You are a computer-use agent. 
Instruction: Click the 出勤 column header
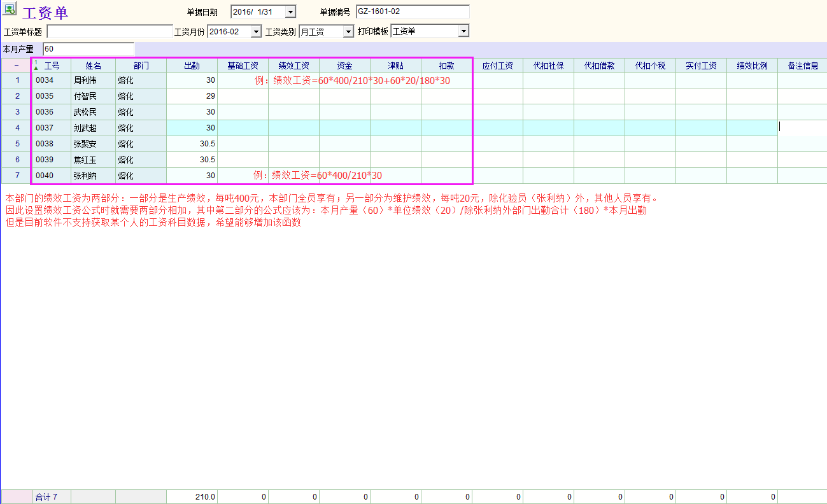coord(192,66)
